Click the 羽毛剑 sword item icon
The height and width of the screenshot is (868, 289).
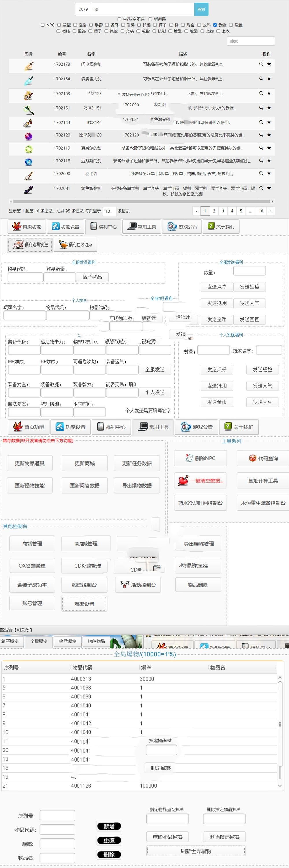28,175
